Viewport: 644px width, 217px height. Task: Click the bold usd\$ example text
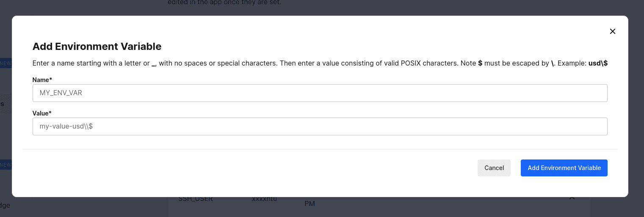click(598, 63)
